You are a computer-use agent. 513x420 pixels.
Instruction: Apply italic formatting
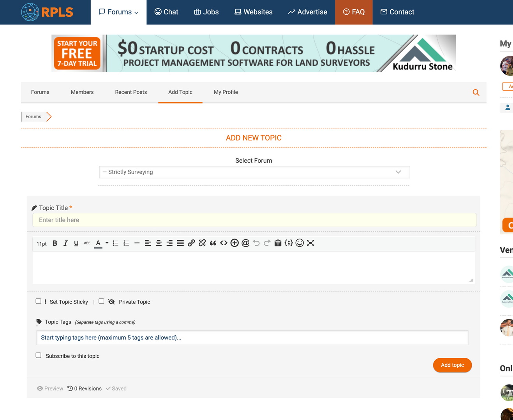pyautogui.click(x=65, y=243)
